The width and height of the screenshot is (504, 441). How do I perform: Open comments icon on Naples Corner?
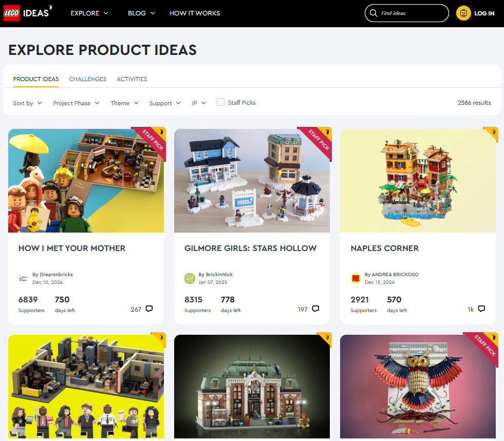pos(481,309)
